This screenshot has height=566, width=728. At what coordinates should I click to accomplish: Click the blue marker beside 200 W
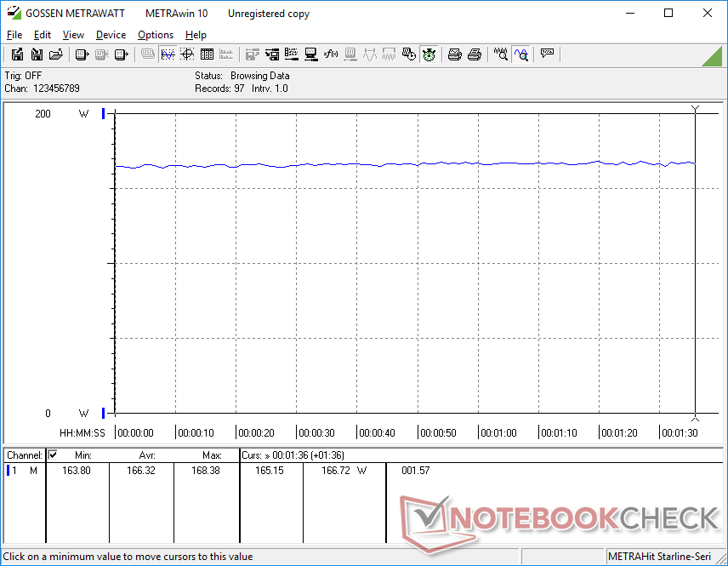pos(104,113)
